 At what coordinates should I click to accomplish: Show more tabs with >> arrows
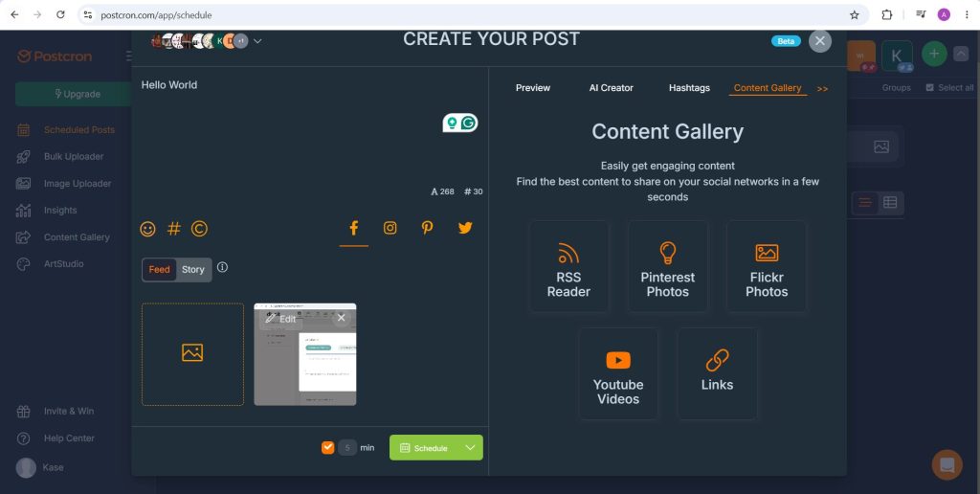pyautogui.click(x=822, y=89)
